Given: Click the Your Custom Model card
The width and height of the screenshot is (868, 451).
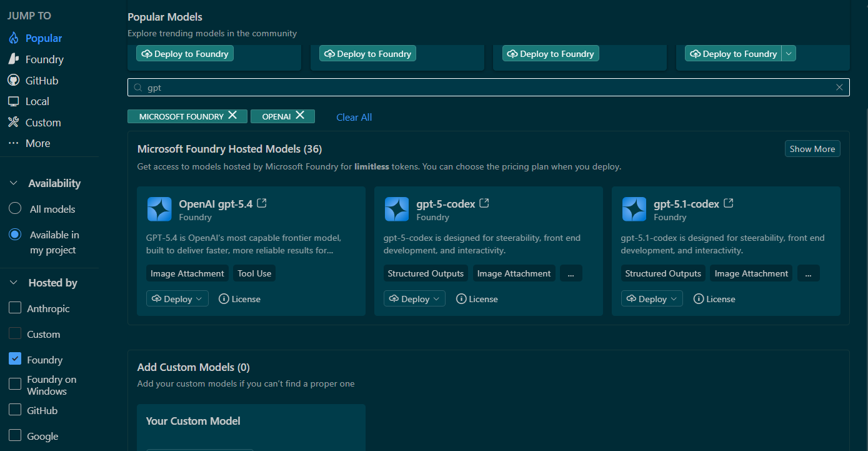Looking at the screenshot, I should click(251, 427).
